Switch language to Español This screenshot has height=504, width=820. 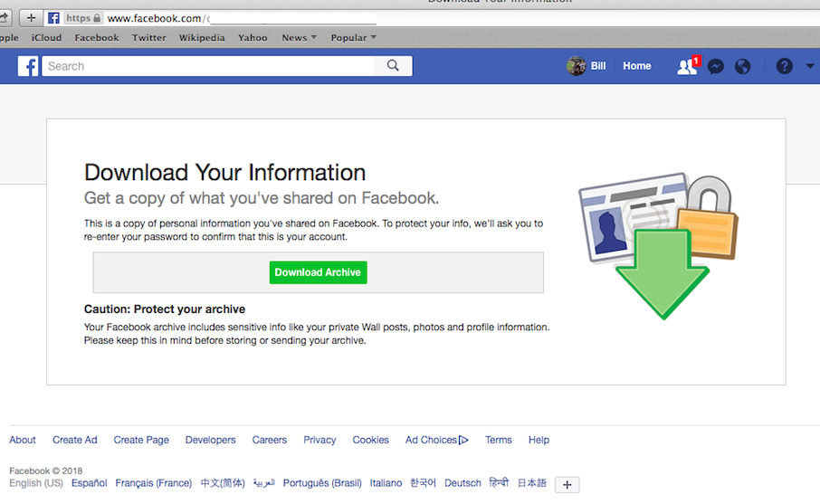click(x=89, y=483)
